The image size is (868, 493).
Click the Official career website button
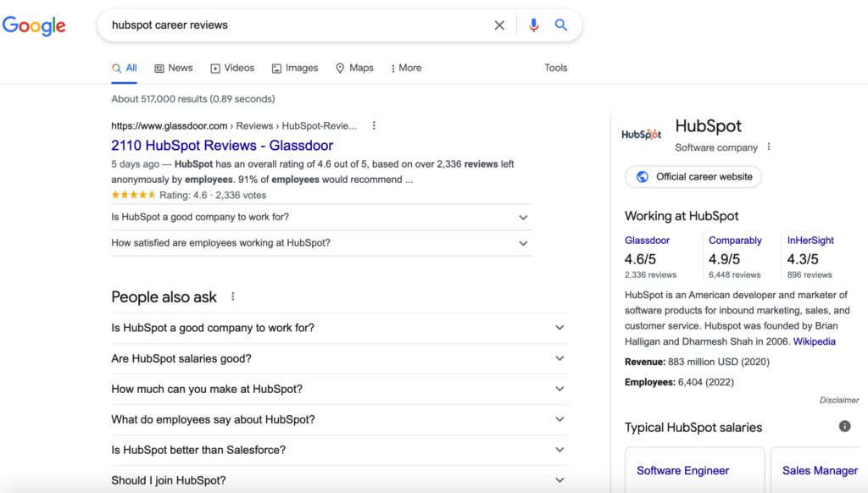[x=693, y=177]
